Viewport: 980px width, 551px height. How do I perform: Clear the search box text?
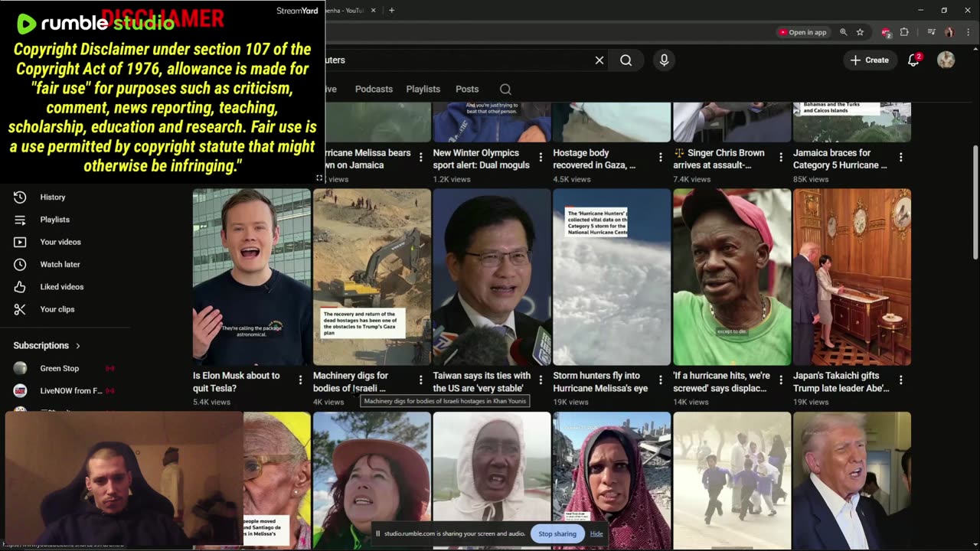(x=599, y=60)
